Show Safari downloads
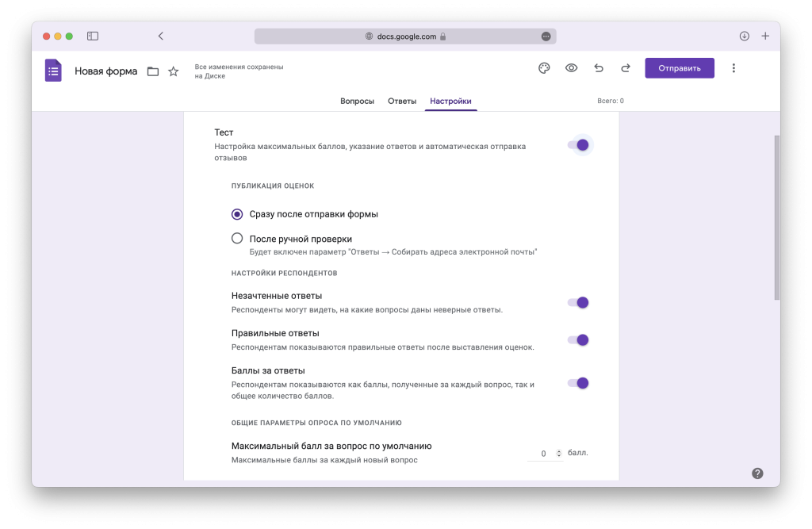This screenshot has width=812, height=529. 744,36
